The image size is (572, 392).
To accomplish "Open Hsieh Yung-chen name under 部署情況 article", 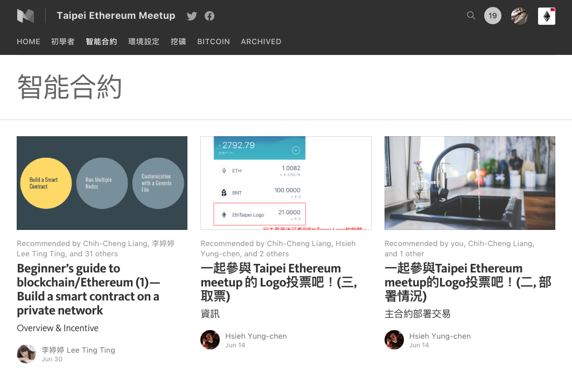I will point(440,336).
